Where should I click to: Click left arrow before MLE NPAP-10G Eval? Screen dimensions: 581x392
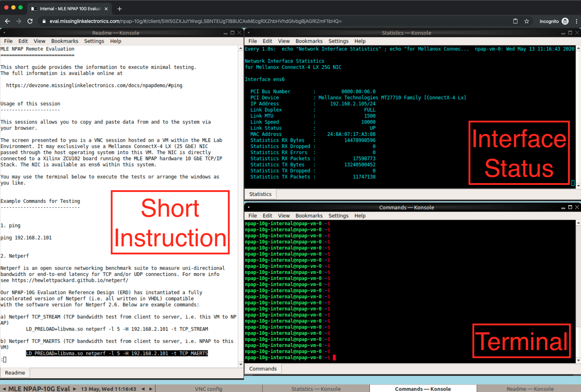4,389
